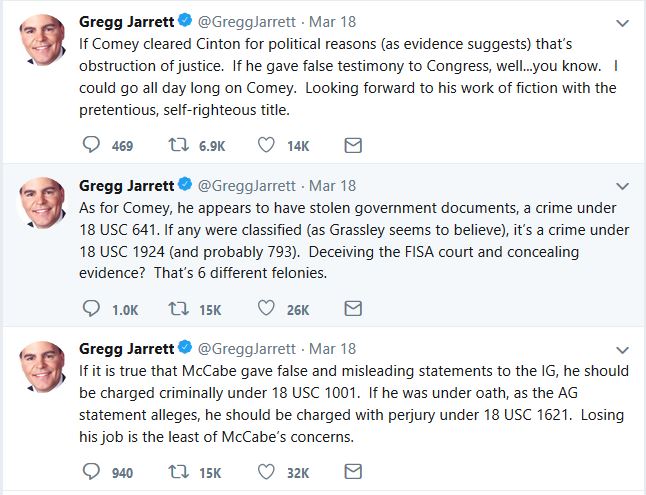This screenshot has width=646, height=495.
Task: Send McCabe tweet via envelope icon
Action: point(352,472)
